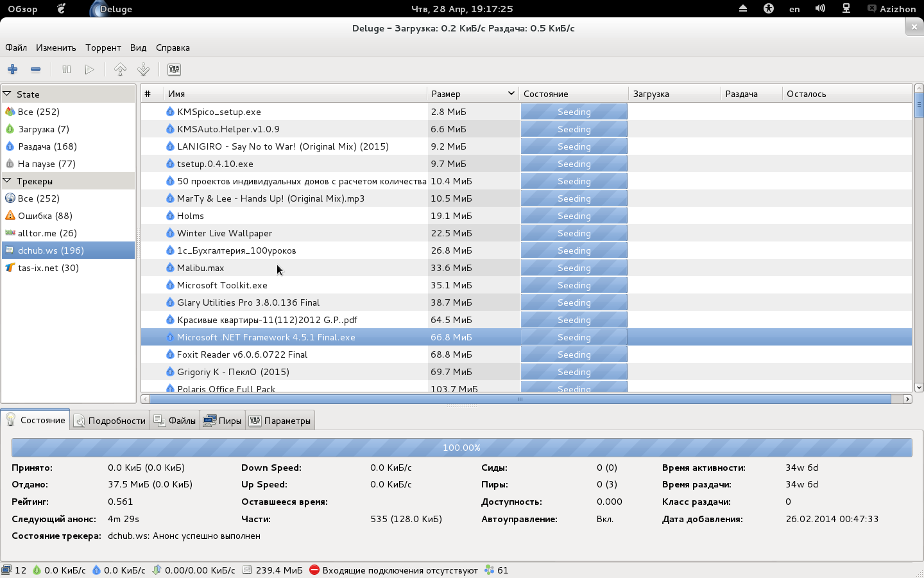Click the no incoming connections warning
Screen dimensions: 924x578
point(393,570)
